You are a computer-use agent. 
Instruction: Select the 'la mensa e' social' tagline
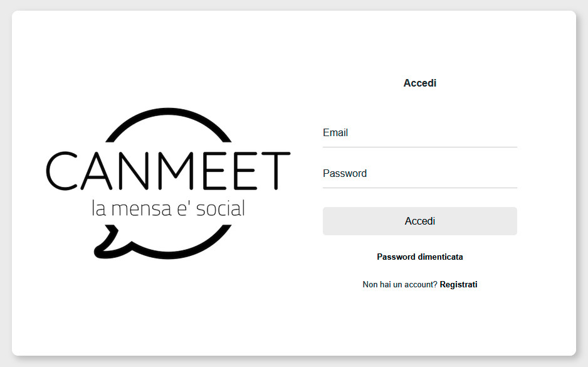pos(168,209)
